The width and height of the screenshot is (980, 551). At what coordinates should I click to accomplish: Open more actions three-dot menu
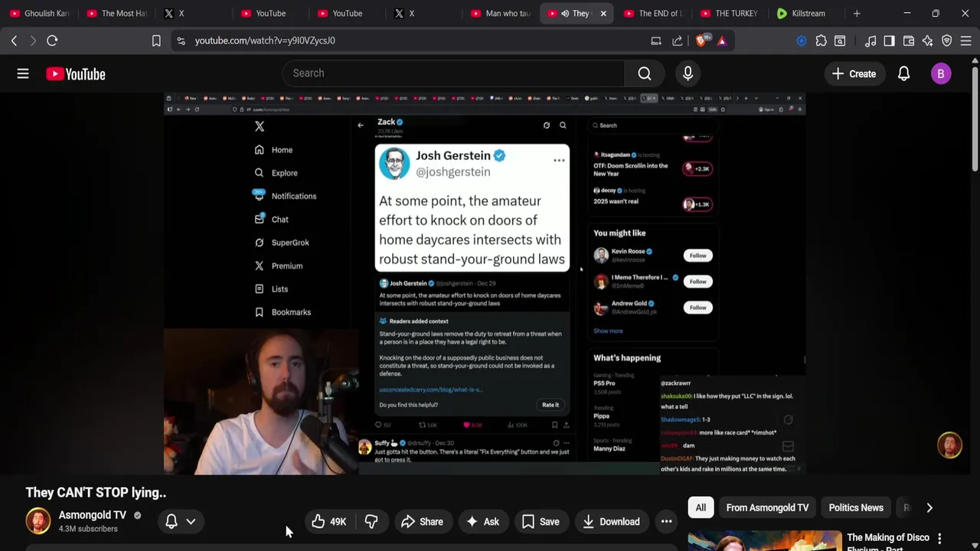(x=666, y=522)
